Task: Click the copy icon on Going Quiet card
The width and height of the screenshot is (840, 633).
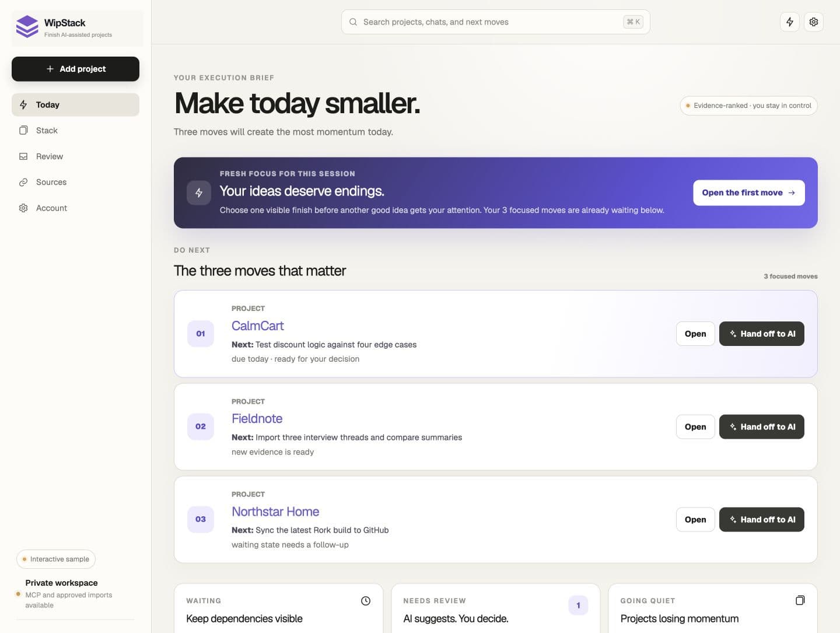Action: 800,600
